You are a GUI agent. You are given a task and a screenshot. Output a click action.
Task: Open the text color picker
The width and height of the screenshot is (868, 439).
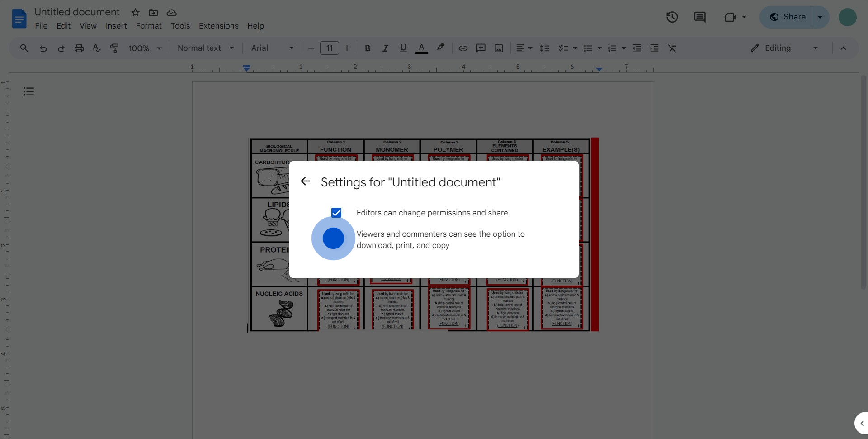coord(421,48)
